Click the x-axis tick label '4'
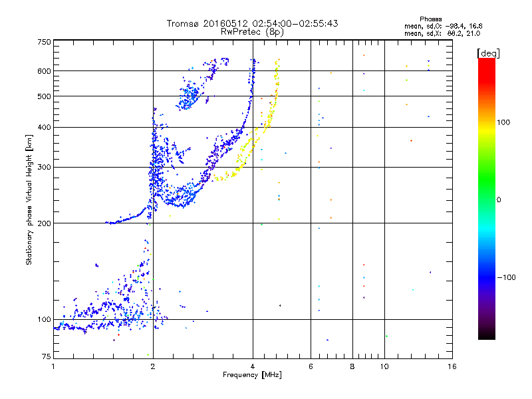 (253, 366)
